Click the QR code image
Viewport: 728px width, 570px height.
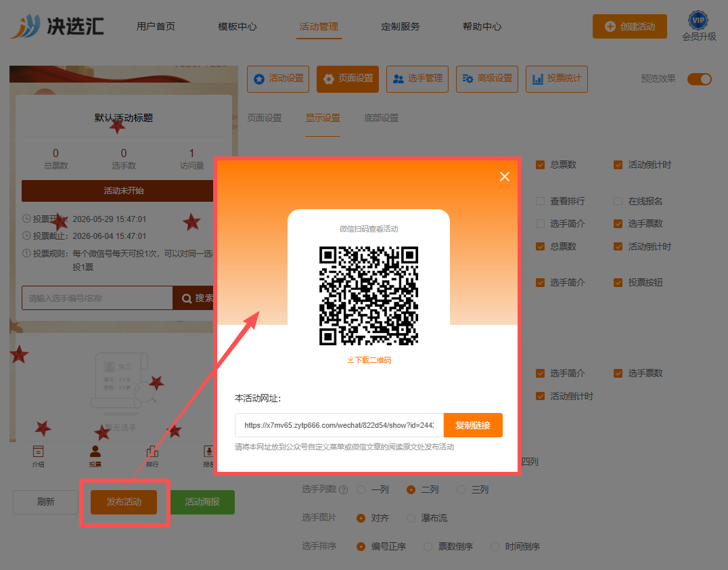(369, 296)
